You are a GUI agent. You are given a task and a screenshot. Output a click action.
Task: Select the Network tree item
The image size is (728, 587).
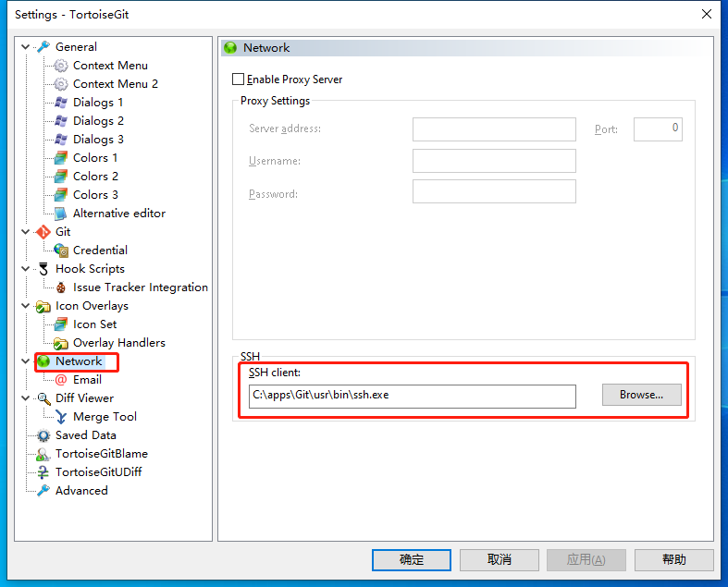coord(79,361)
